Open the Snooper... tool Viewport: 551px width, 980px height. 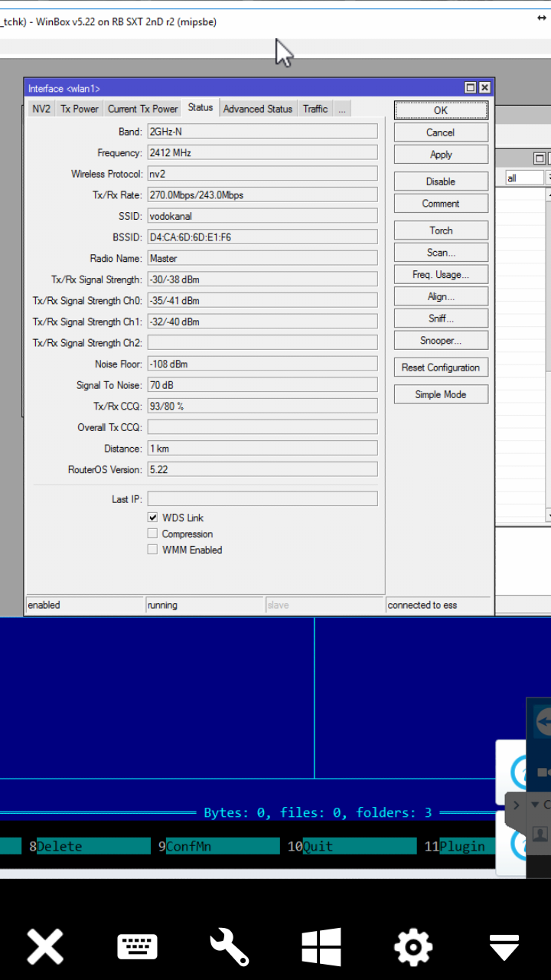[441, 341]
